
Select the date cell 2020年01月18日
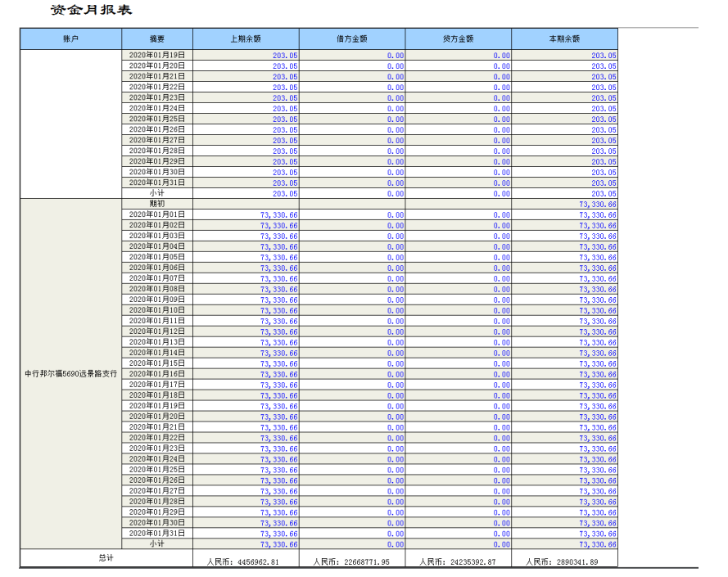click(x=157, y=395)
